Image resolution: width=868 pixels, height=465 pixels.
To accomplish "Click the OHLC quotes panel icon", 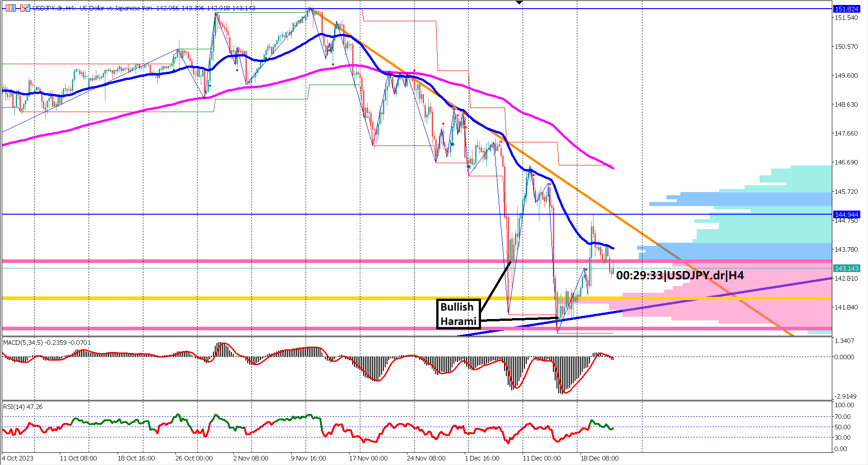I will [11, 8].
